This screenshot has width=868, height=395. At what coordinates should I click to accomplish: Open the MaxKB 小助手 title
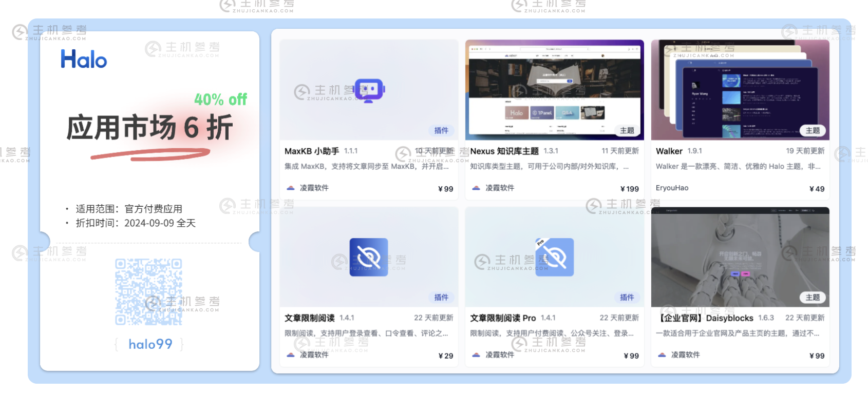pos(312,151)
